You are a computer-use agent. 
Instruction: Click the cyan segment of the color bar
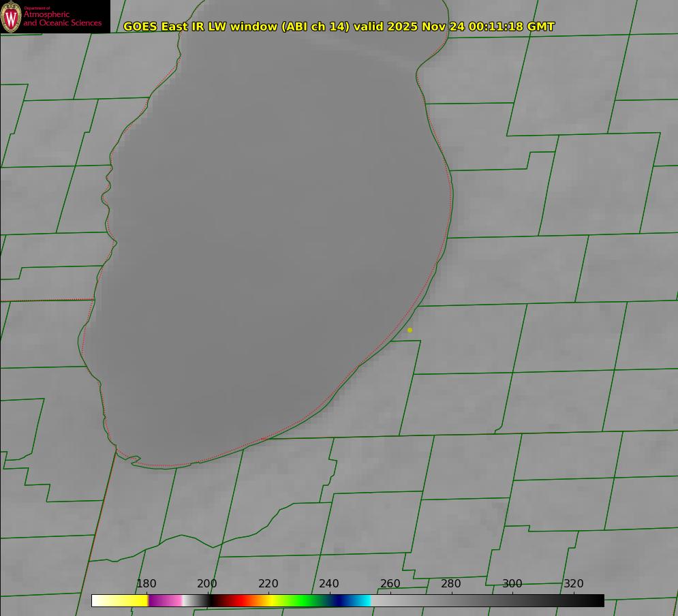(x=363, y=600)
